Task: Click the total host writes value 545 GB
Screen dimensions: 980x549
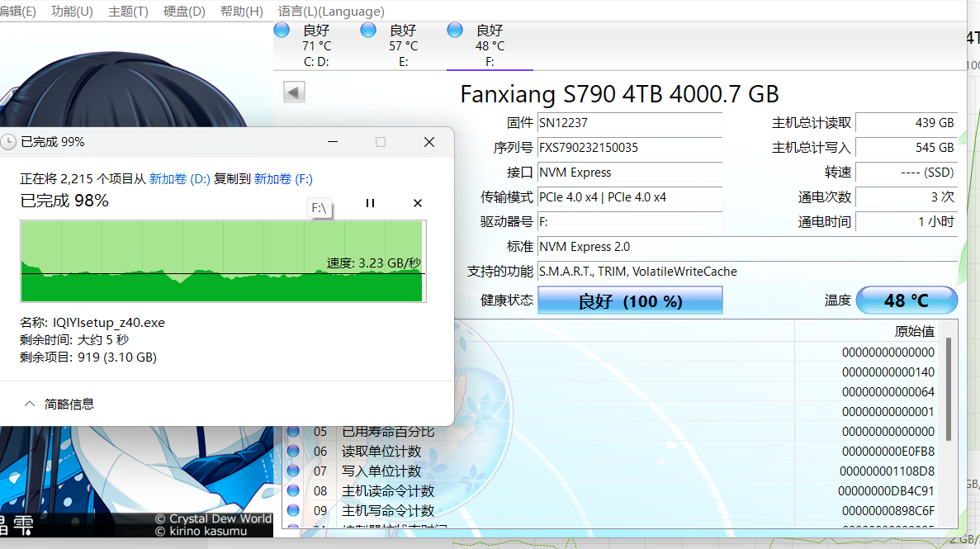Action: (x=907, y=148)
